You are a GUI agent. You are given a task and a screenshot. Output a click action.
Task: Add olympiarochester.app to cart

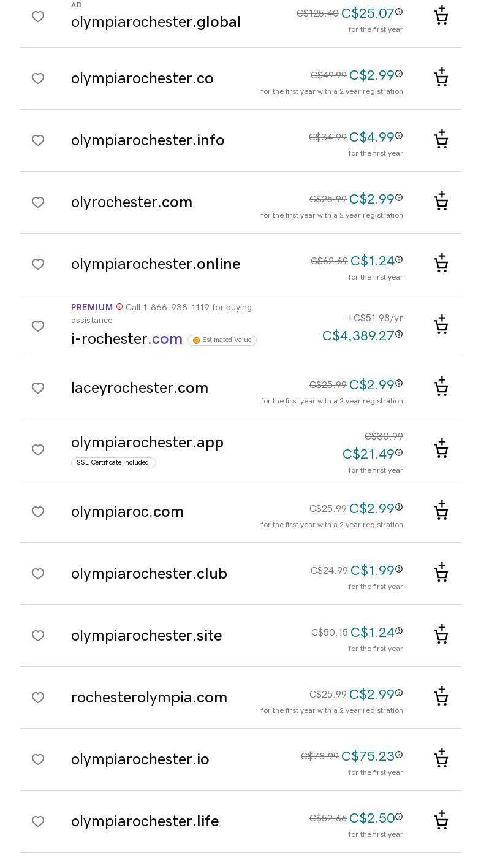click(x=441, y=449)
